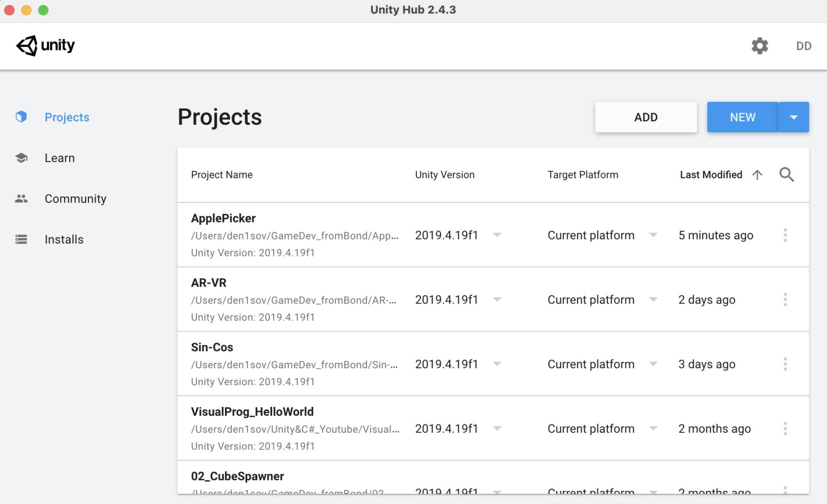Viewport: 827px width, 504px height.
Task: Click the Unity logo in header
Action: click(x=45, y=46)
